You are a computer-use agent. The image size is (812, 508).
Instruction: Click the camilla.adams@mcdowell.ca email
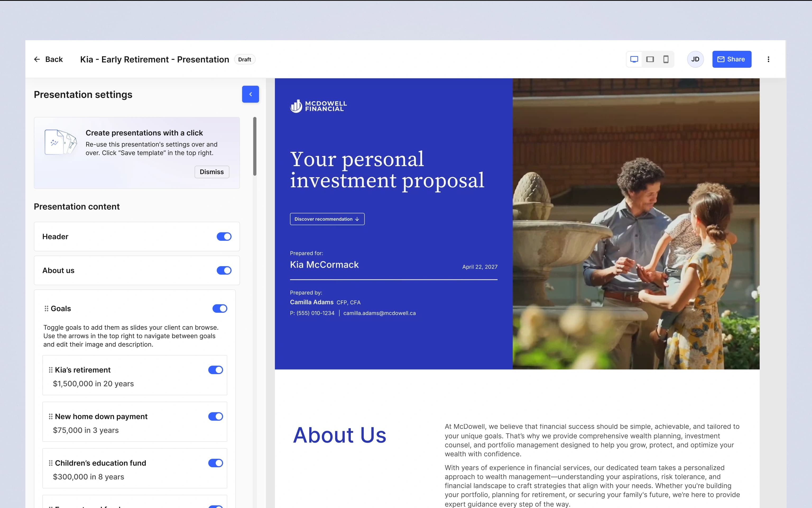click(x=380, y=313)
